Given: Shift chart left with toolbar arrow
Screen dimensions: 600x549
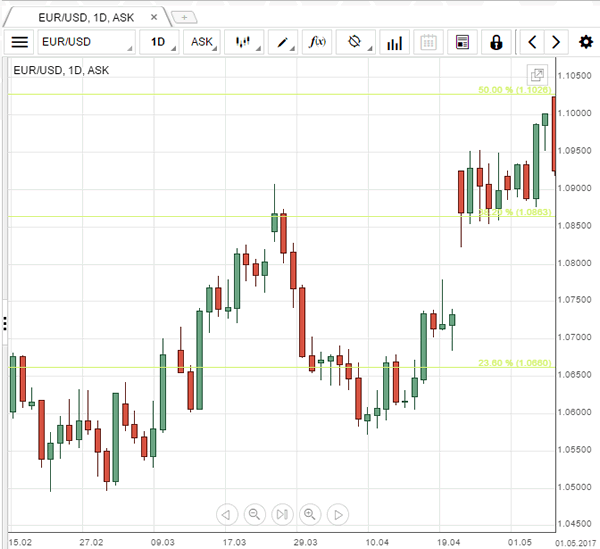Looking at the screenshot, I should tap(532, 42).
